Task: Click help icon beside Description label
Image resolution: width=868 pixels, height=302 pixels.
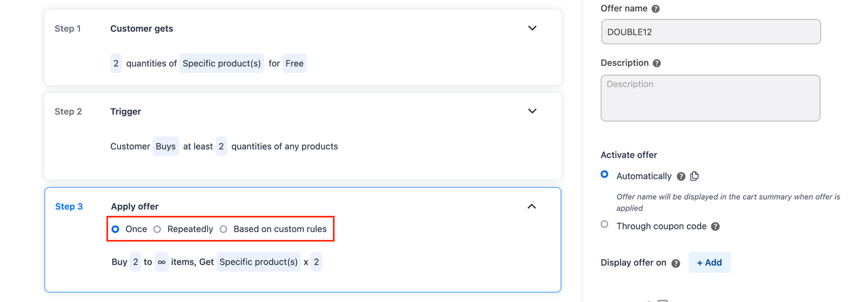Action: 657,63
